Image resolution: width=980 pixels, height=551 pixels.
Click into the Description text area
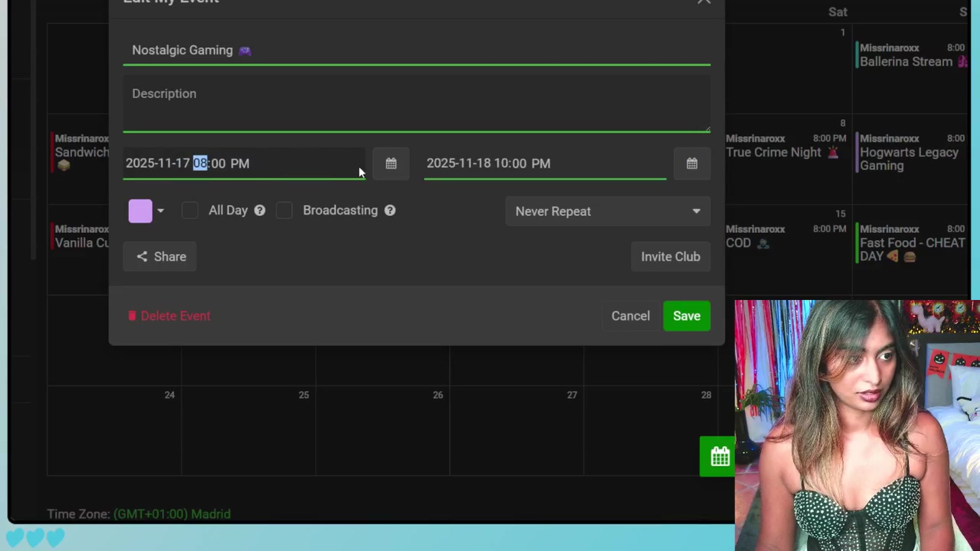pyautogui.click(x=416, y=104)
